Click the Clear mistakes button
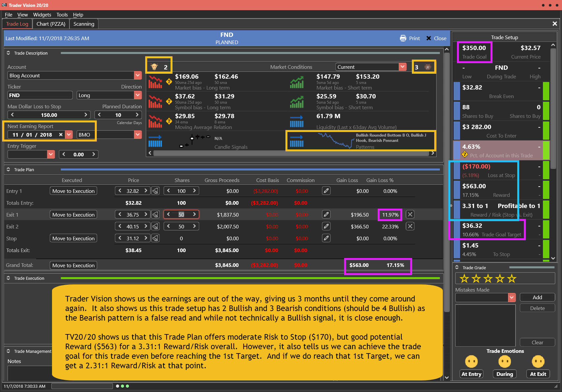 tap(537, 342)
